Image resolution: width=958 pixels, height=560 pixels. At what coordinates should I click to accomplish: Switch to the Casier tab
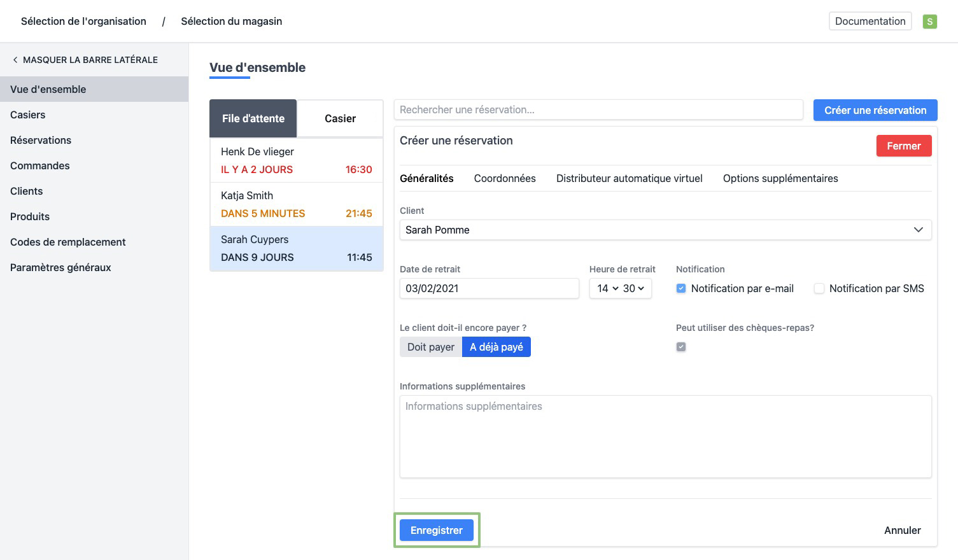click(x=340, y=118)
